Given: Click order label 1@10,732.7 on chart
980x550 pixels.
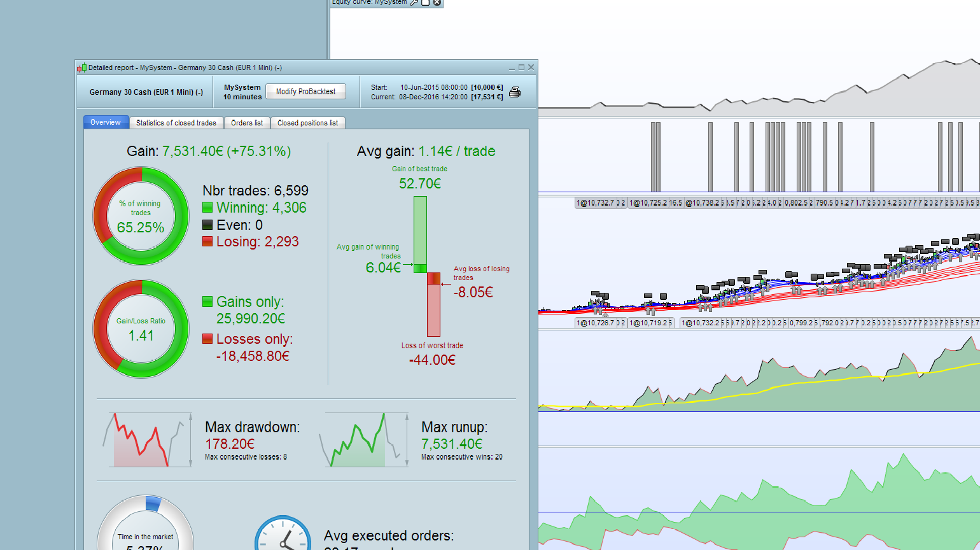Looking at the screenshot, I should point(596,203).
